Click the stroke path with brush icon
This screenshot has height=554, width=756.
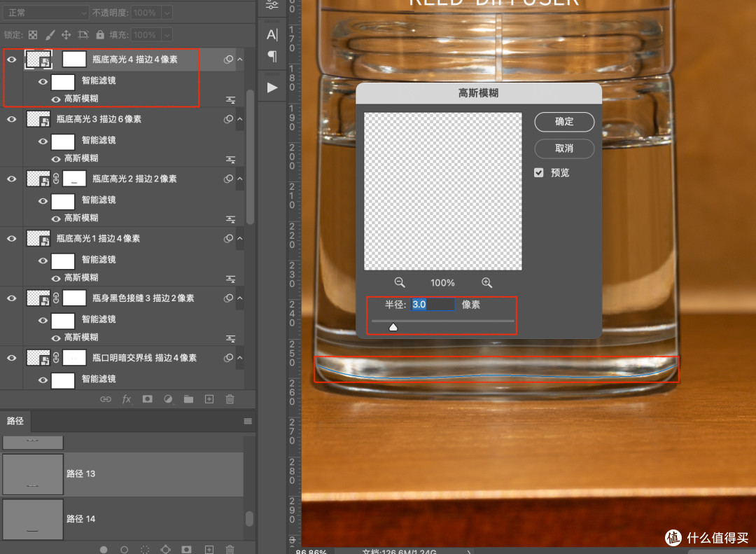click(x=124, y=550)
